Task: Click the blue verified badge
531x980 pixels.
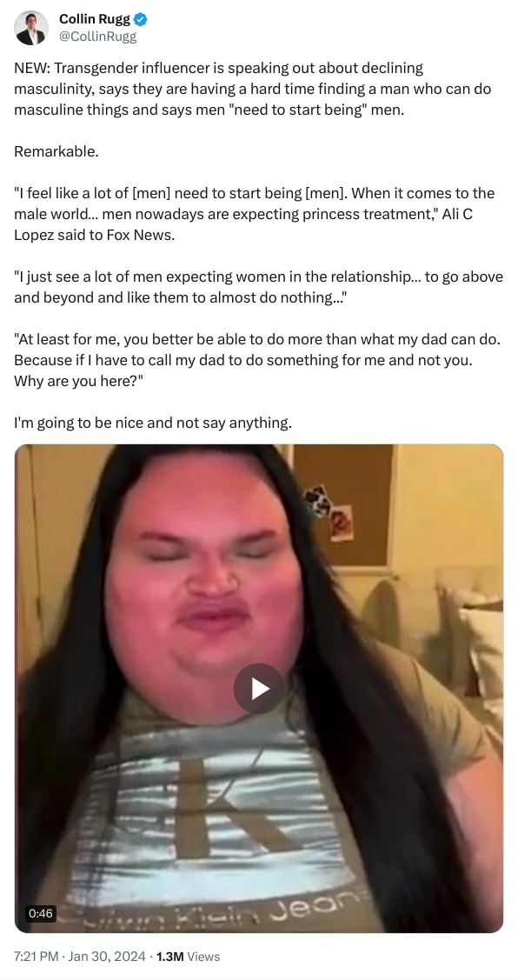Action: point(141,19)
